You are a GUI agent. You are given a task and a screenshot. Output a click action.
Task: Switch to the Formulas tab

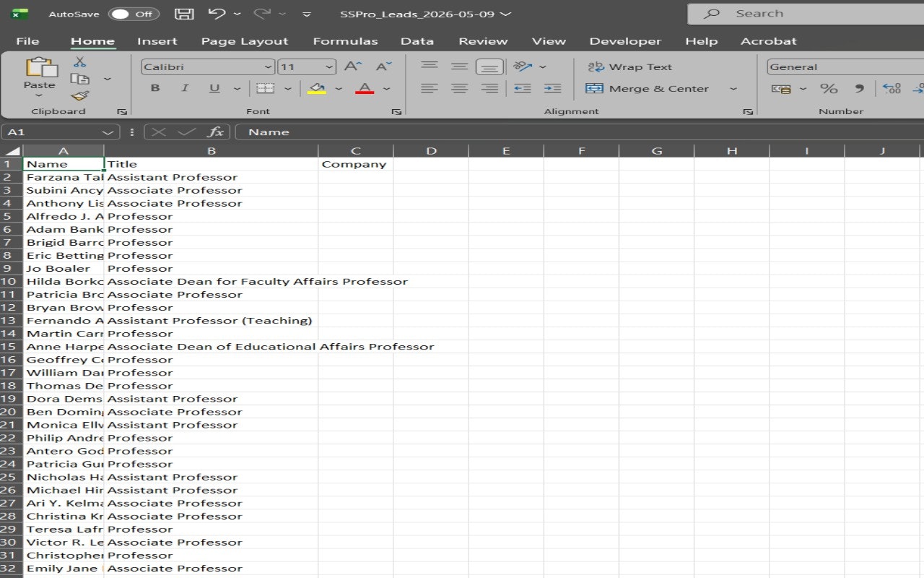(x=345, y=41)
